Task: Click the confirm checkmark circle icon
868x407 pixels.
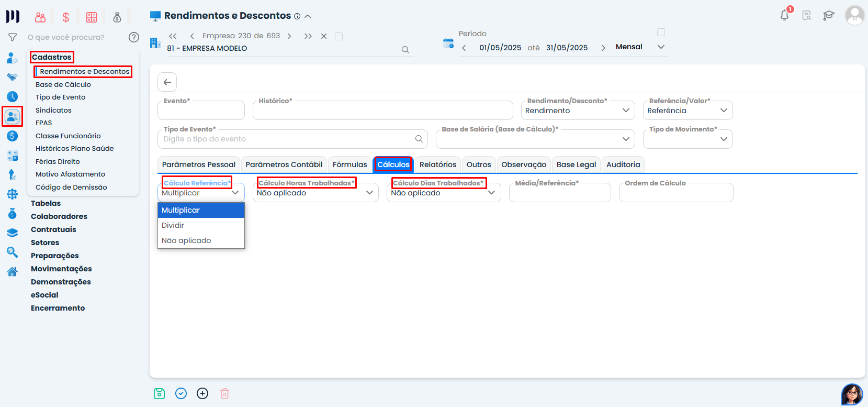Action: tap(181, 393)
